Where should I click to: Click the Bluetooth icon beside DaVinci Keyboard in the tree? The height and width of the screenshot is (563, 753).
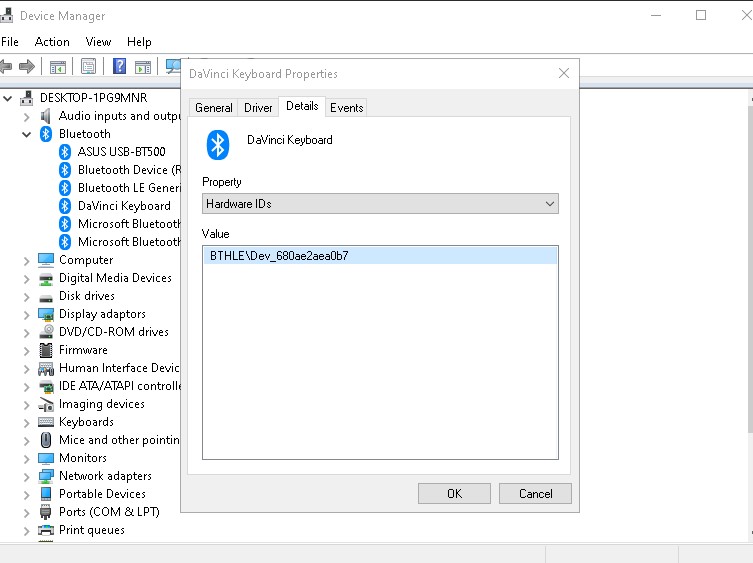[65, 206]
